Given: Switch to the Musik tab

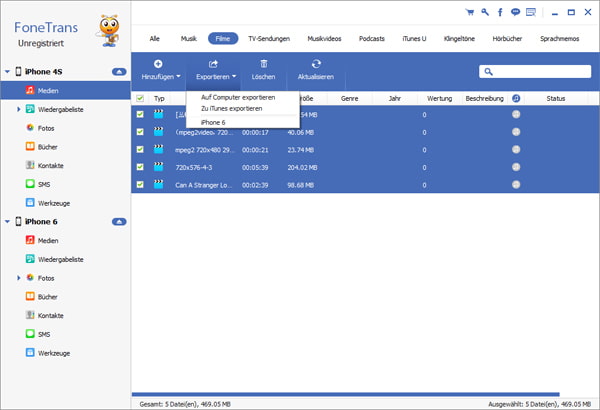Looking at the screenshot, I should tap(189, 39).
